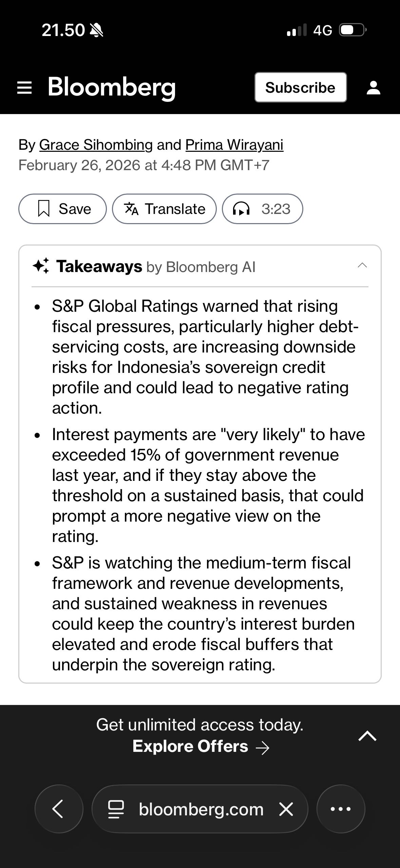The image size is (400, 868).
Task: Open author Prima Wirayani's page
Action: click(234, 145)
